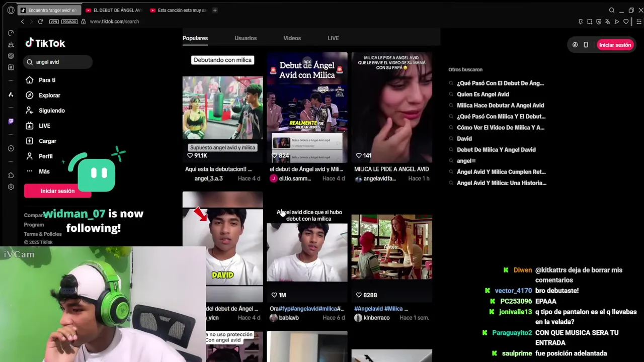
Task: Expand the Más menu
Action: 45,171
